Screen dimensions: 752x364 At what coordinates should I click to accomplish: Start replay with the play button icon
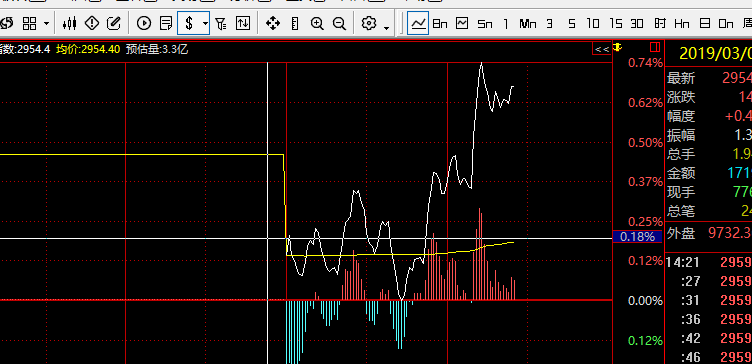pos(144,23)
